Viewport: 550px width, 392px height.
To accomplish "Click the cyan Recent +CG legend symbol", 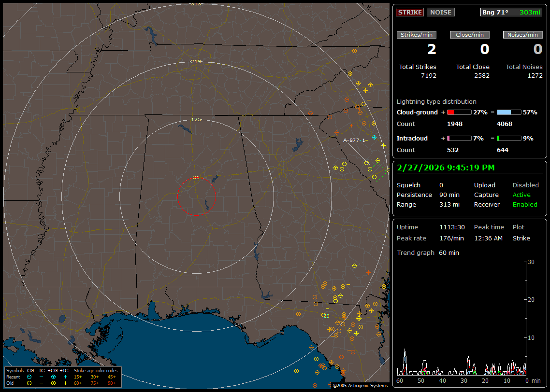I will [53, 377].
